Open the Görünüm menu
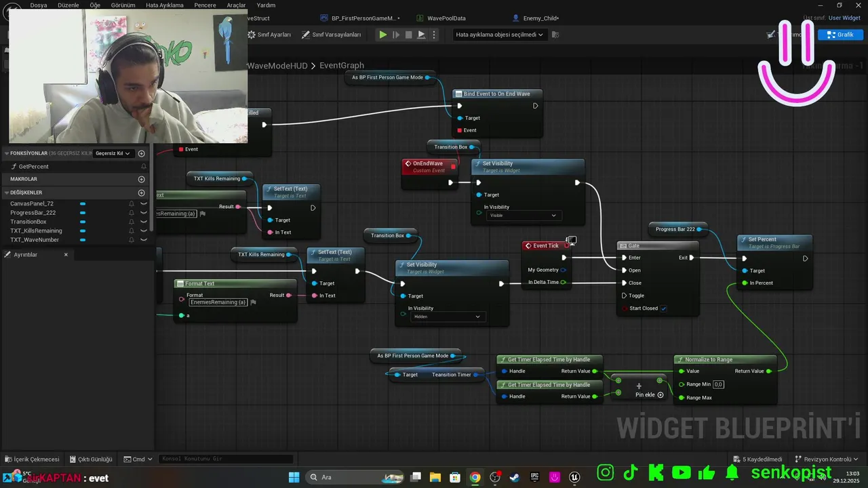Viewport: 868px width, 488px height. click(x=123, y=5)
